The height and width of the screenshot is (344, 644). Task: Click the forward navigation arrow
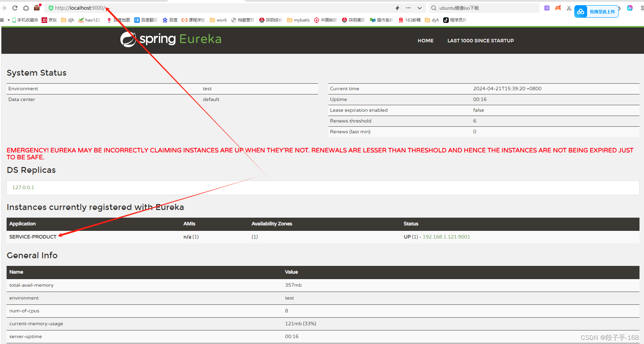point(4,8)
